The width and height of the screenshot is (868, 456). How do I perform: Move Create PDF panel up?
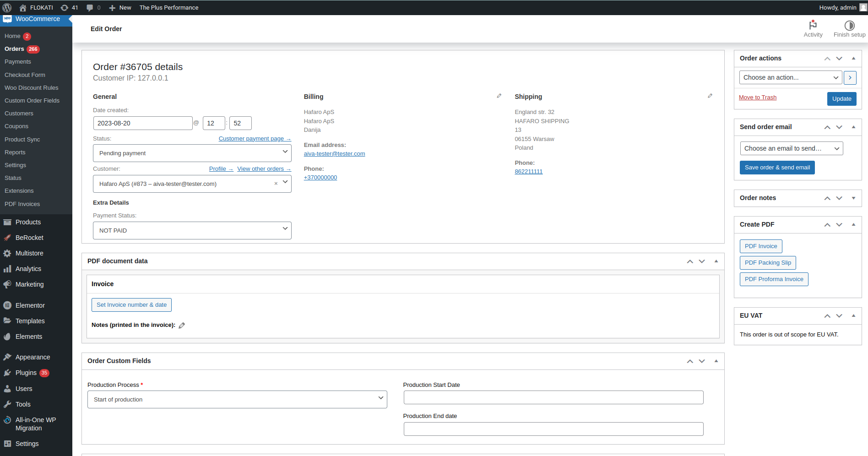click(x=827, y=225)
